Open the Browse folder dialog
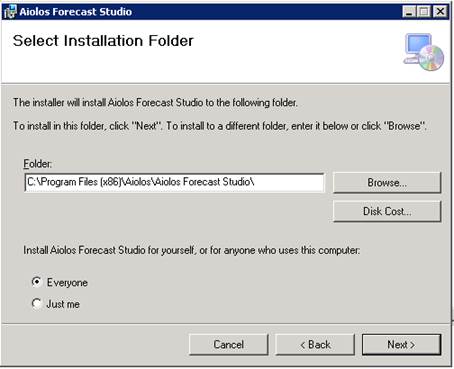454x369 pixels. [x=387, y=183]
